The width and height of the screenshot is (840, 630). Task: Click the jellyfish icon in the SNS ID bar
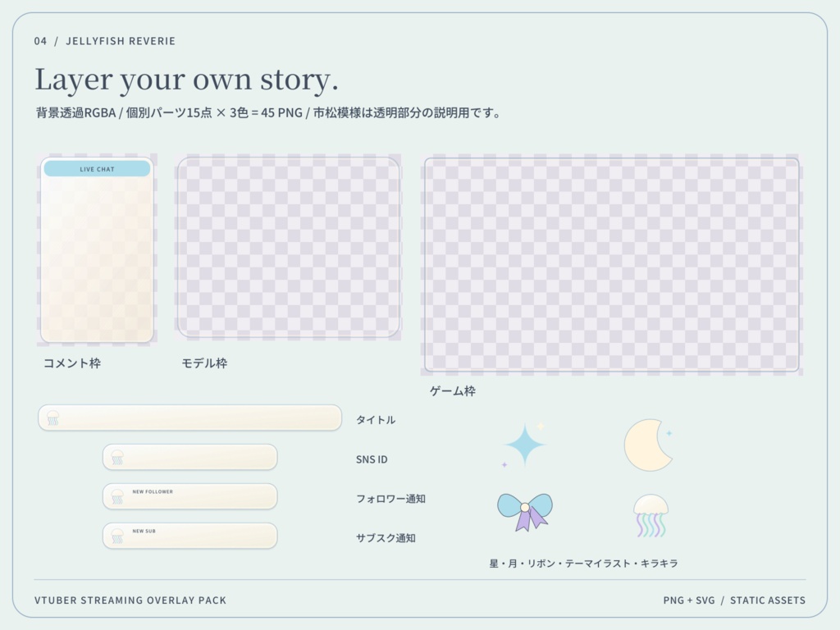tap(116, 458)
